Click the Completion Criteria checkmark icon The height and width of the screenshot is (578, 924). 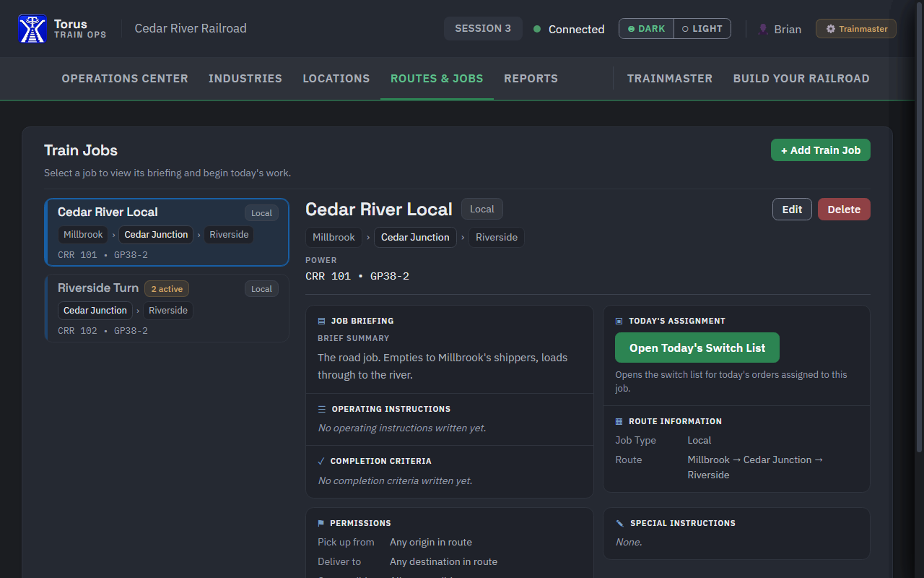point(321,461)
